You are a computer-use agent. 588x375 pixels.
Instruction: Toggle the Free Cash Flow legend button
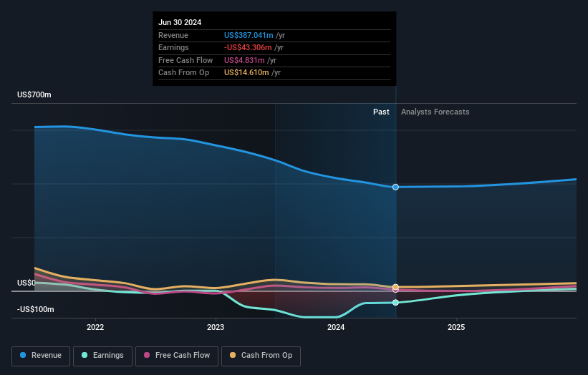tap(177, 356)
